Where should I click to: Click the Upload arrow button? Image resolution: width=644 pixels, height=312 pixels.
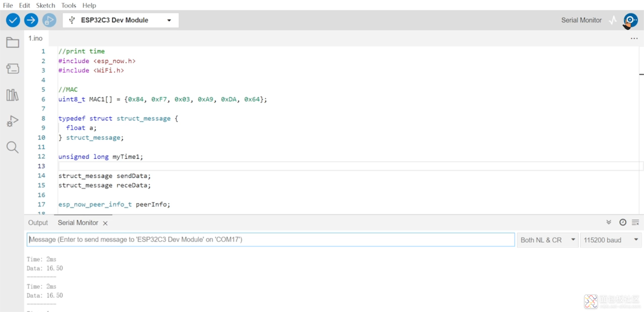click(x=31, y=20)
